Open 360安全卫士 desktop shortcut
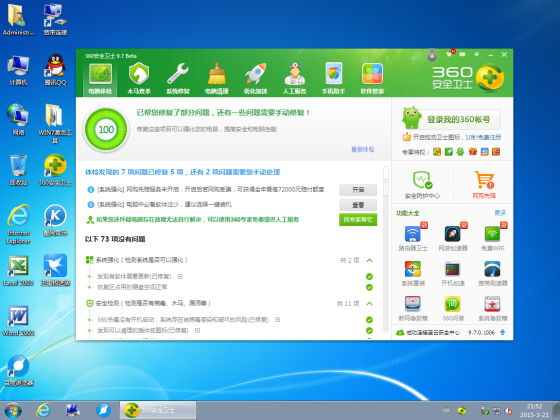Screen dimensions: 560x420 [x=55, y=170]
